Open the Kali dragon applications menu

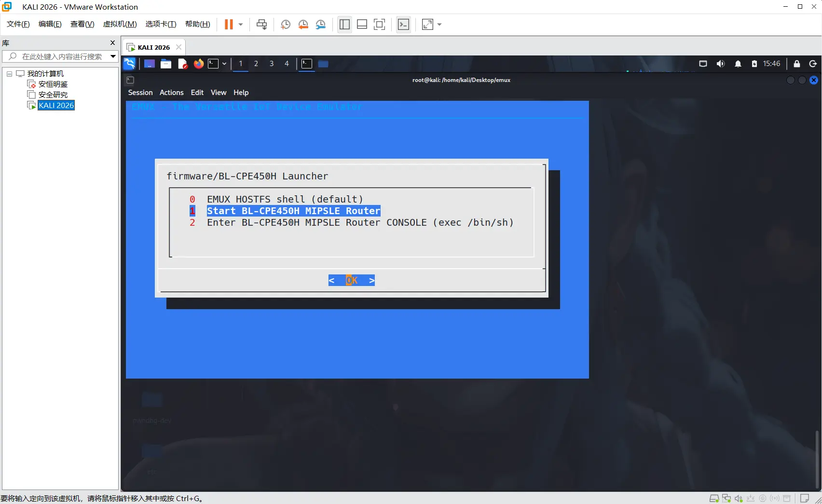tap(130, 64)
